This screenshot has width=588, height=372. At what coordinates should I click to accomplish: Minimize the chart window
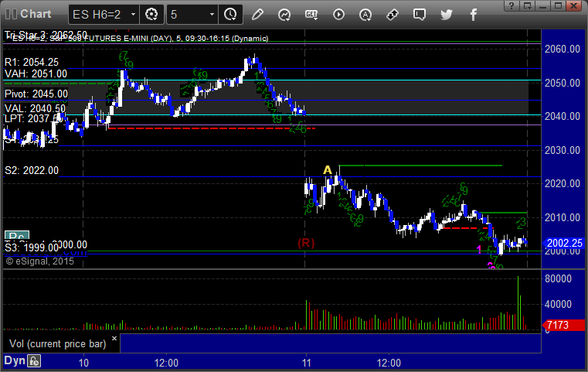click(x=542, y=5)
